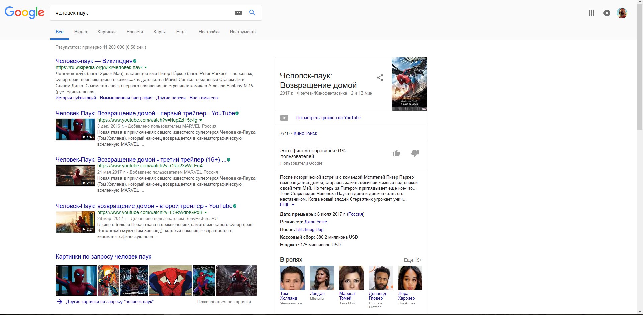Open Другие картинки по запросу link
Screen dimensions: 644x315
click(110, 302)
